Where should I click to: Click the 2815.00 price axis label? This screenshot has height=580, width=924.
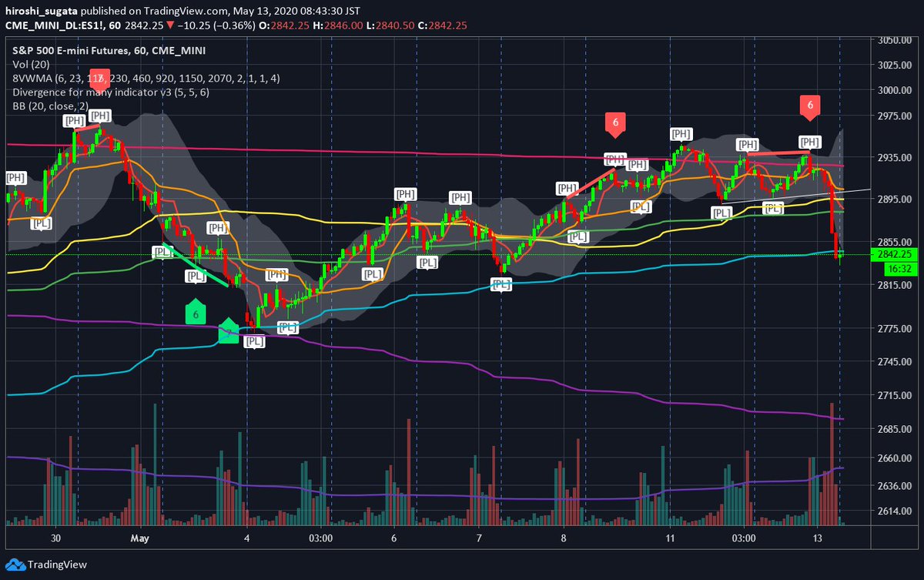(x=894, y=285)
